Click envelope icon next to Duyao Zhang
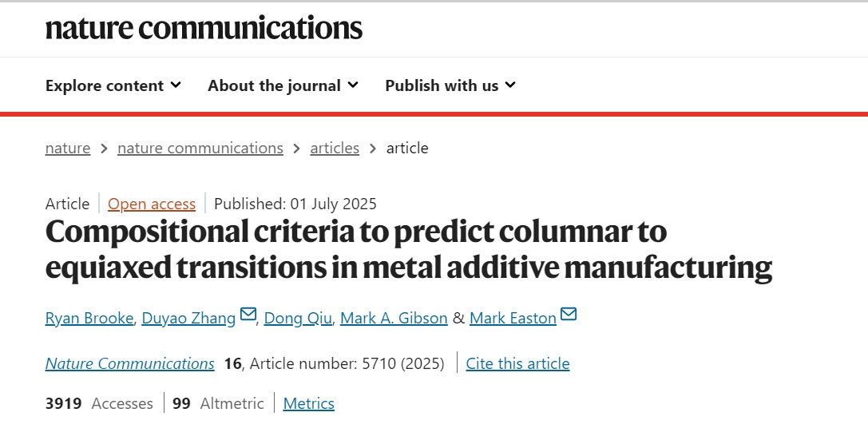This screenshot has width=868, height=440. point(248,315)
